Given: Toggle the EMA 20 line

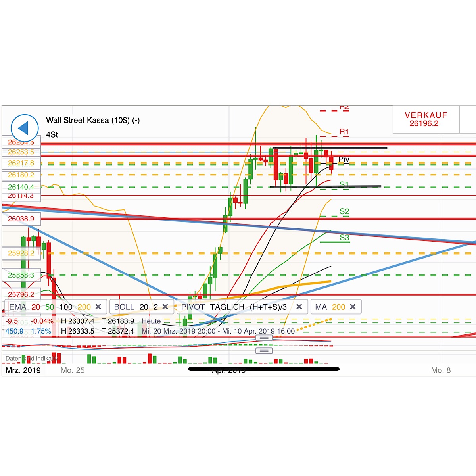Looking at the screenshot, I should point(35,307).
